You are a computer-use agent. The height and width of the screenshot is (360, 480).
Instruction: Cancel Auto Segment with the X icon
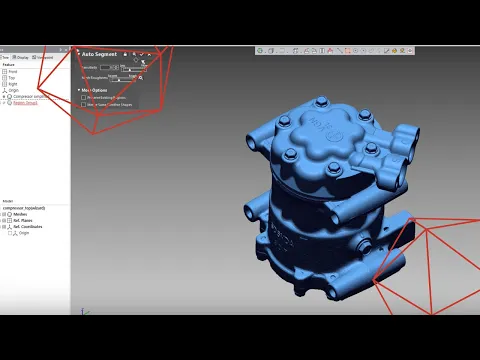[149, 54]
